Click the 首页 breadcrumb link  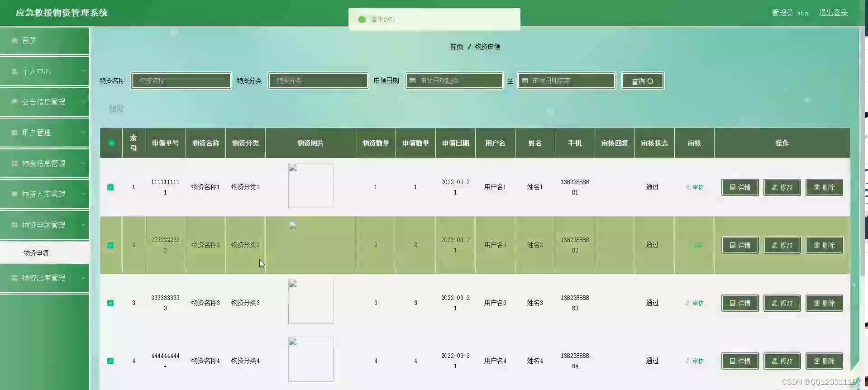pyautogui.click(x=456, y=47)
